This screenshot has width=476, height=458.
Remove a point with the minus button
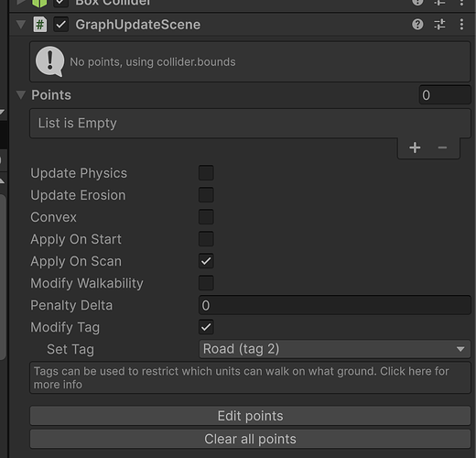(x=442, y=147)
